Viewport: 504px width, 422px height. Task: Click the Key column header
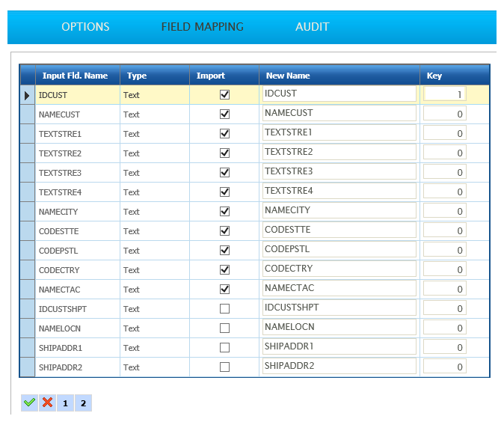[x=434, y=76]
